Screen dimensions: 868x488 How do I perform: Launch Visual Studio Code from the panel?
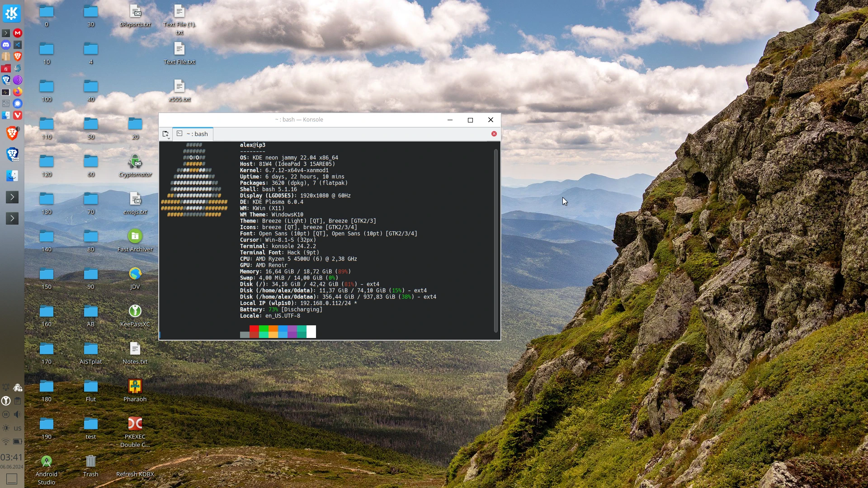pyautogui.click(x=18, y=45)
